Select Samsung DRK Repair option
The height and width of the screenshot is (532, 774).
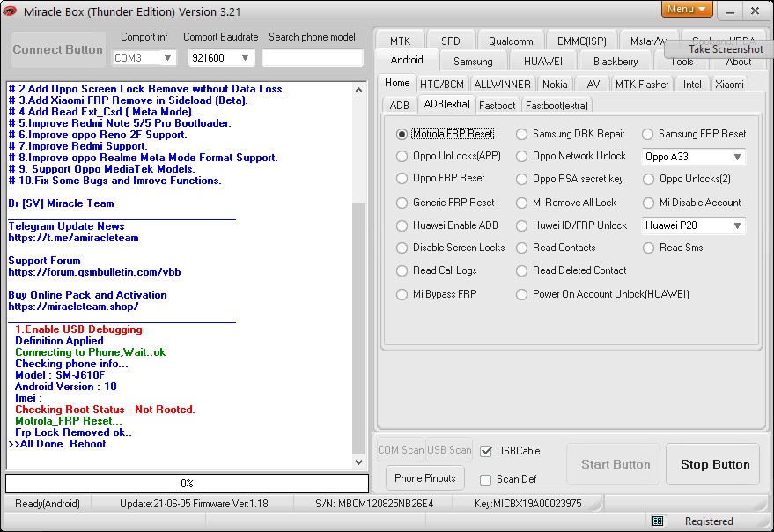tap(521, 134)
